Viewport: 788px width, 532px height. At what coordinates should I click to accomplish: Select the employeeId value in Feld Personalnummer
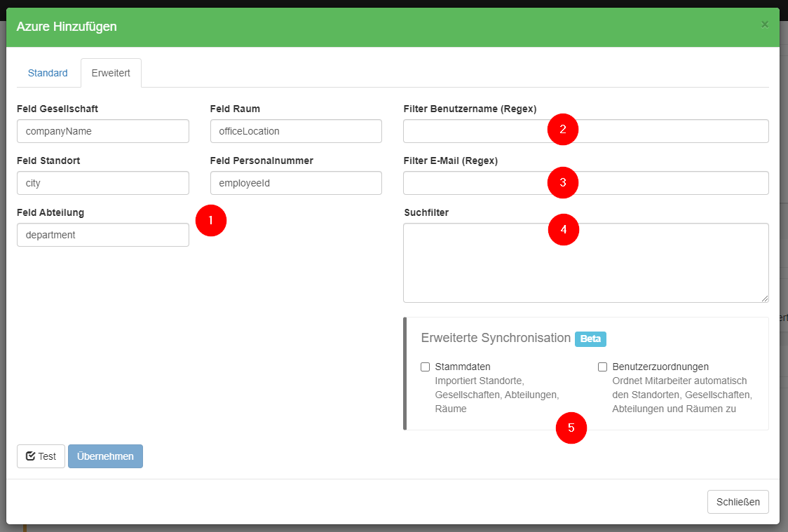296,183
